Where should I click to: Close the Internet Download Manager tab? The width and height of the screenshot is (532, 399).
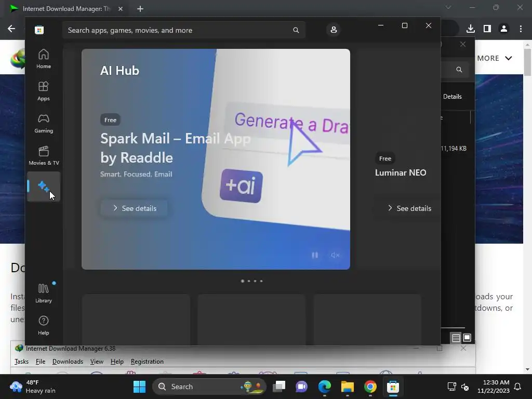pos(121,9)
